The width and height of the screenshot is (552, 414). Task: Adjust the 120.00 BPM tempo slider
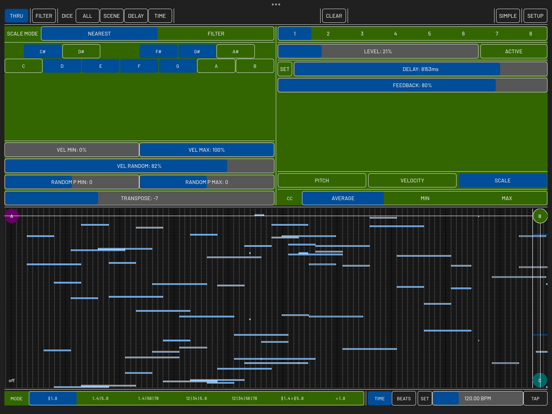click(478, 399)
